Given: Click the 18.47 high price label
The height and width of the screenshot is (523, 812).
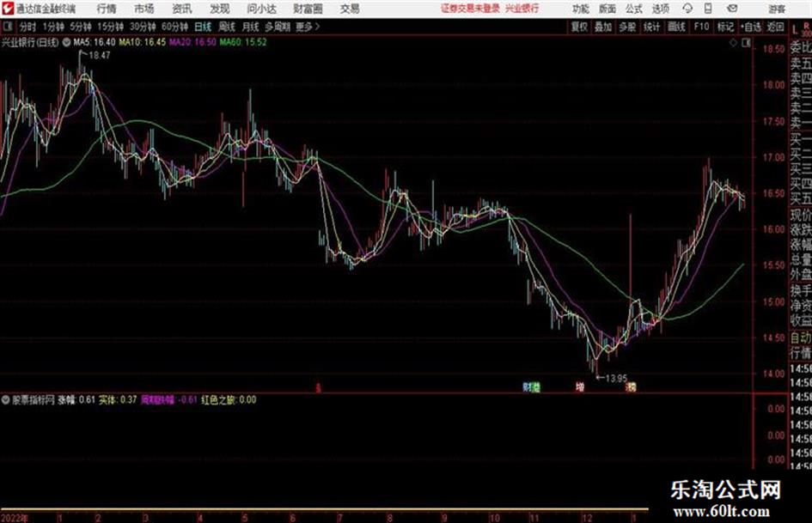Looking at the screenshot, I should pos(100,56).
